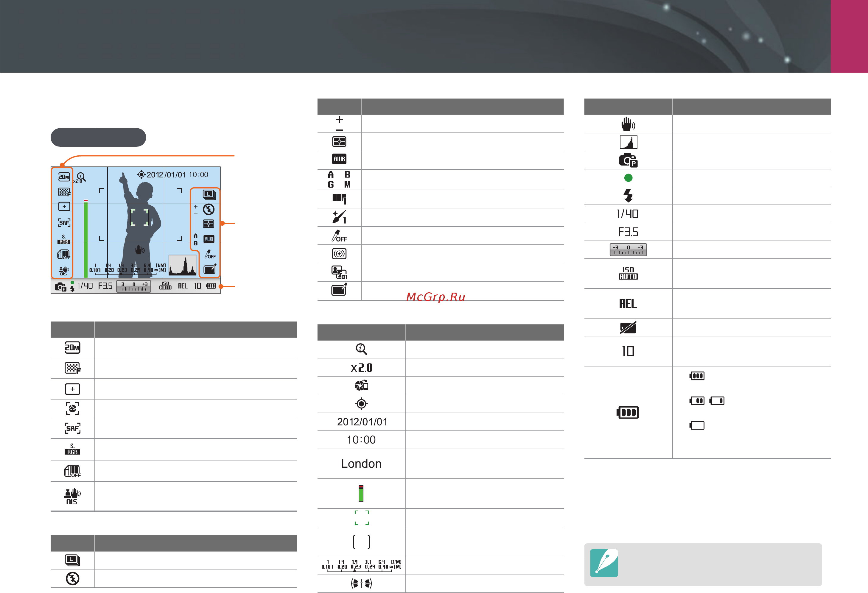Click the exposure scale -3 to +3 gauge
This screenshot has width=868, height=593.
pyautogui.click(x=628, y=250)
